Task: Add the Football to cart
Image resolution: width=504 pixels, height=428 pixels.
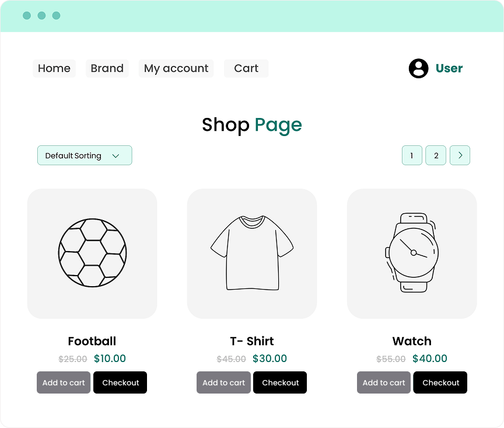Action: (x=63, y=382)
